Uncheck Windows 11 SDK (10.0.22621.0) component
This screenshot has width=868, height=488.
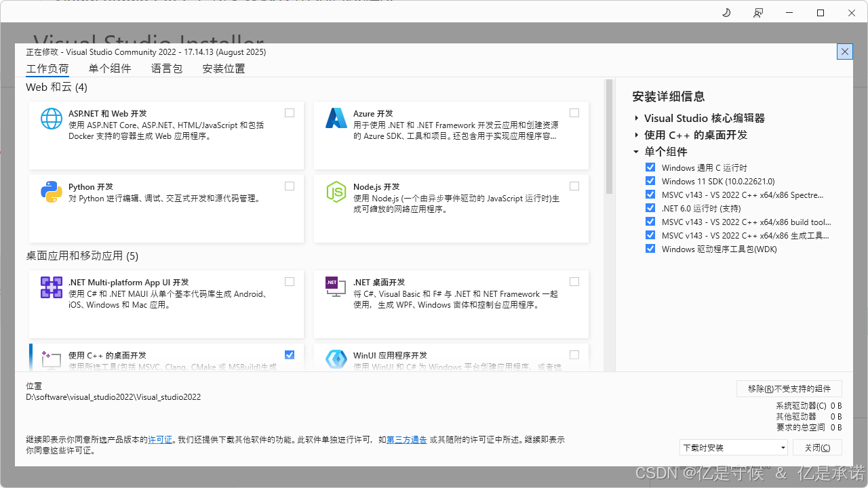(650, 181)
